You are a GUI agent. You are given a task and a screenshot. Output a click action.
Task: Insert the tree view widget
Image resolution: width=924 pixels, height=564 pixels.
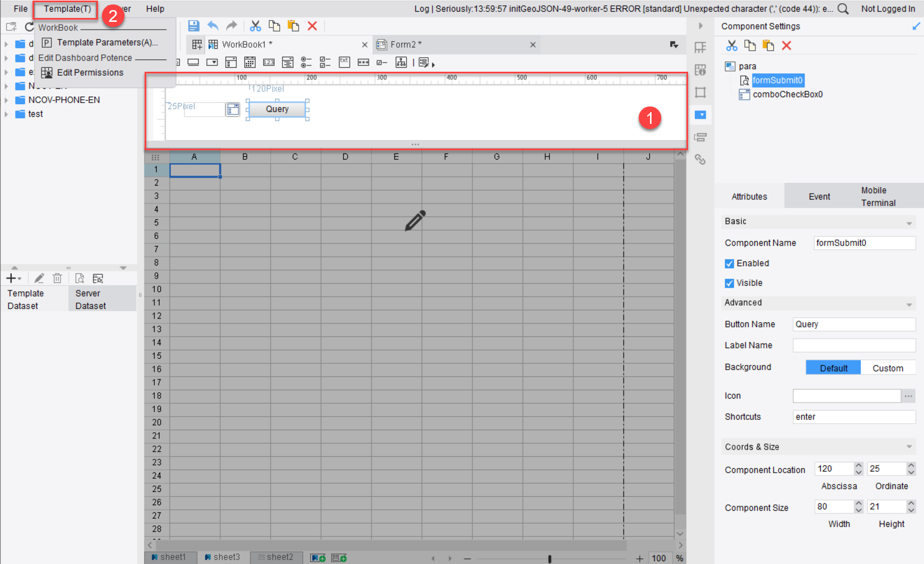[x=401, y=62]
